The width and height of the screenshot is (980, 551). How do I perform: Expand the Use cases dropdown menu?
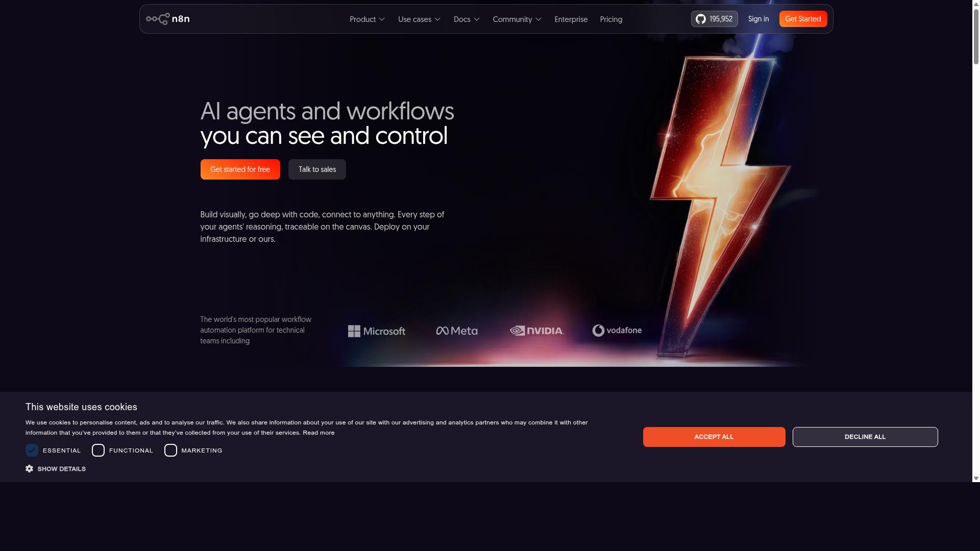(419, 19)
